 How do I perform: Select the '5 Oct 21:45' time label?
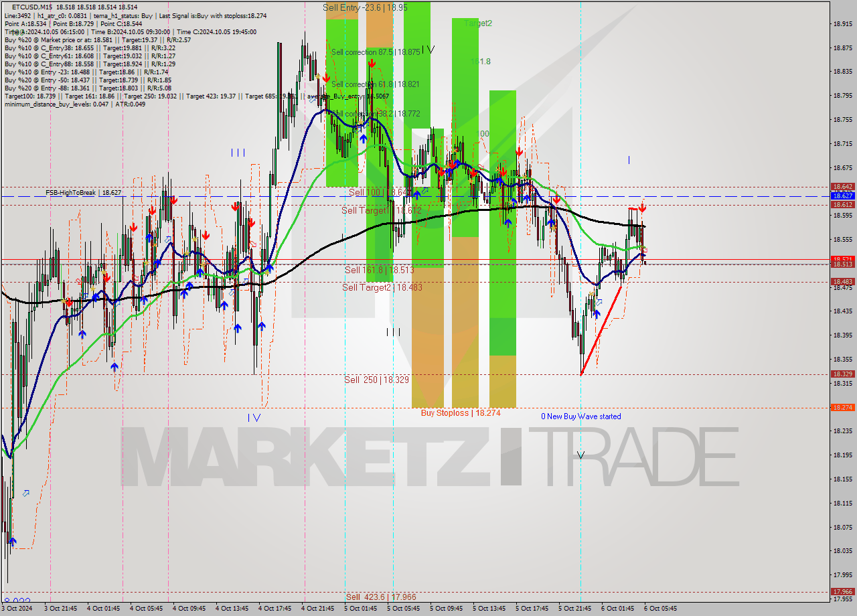[574, 609]
